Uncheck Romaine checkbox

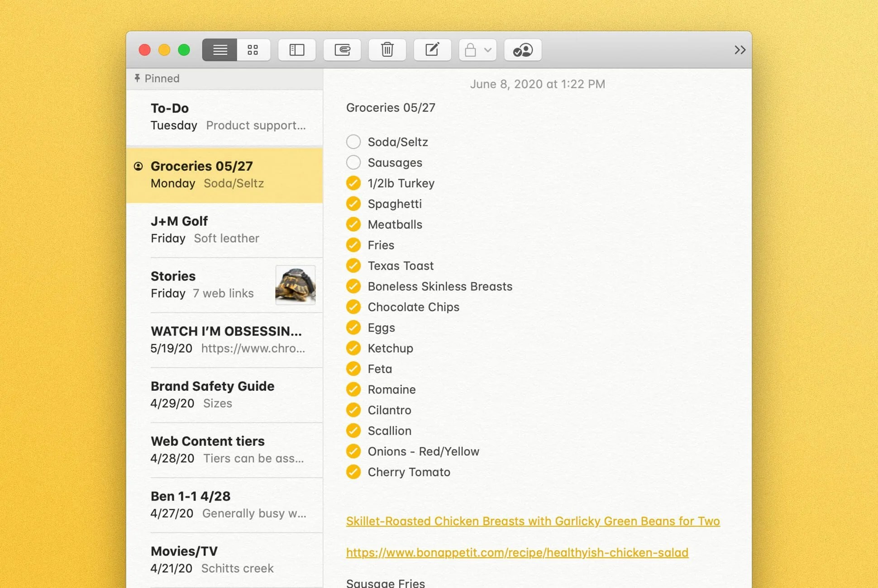[353, 389]
